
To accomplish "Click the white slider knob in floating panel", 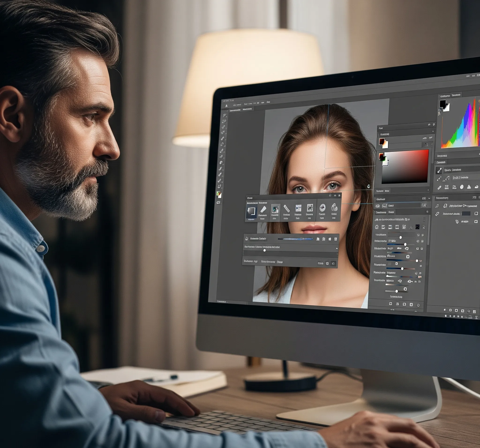I will coord(264,250).
